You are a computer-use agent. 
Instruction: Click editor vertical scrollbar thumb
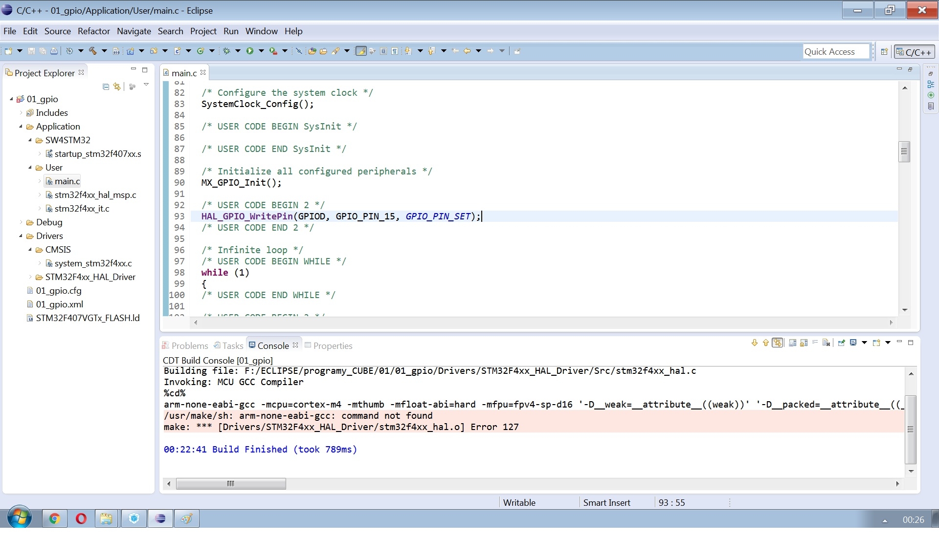point(904,151)
